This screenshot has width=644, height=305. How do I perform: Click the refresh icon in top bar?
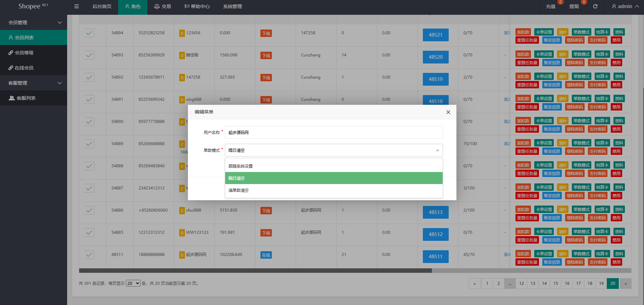595,6
